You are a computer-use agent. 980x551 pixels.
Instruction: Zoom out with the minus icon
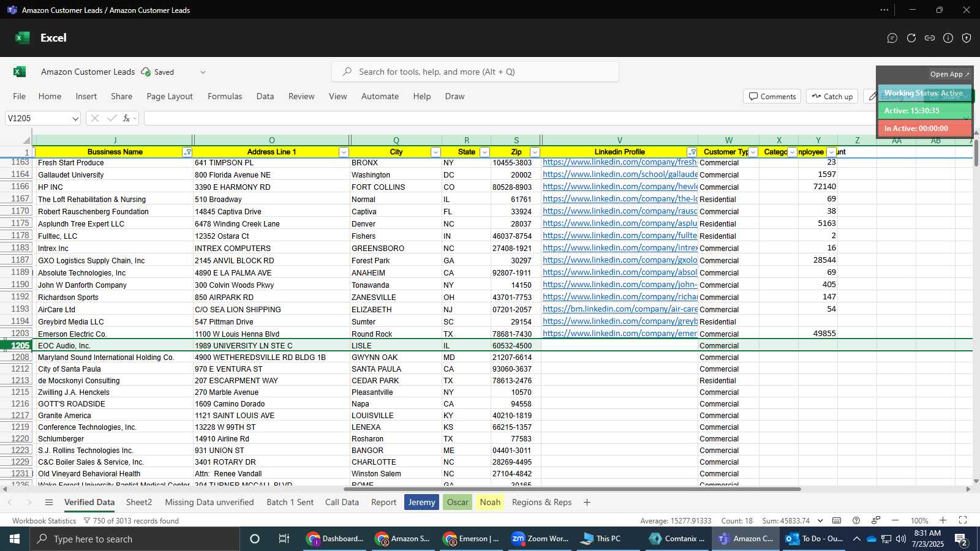click(x=895, y=520)
